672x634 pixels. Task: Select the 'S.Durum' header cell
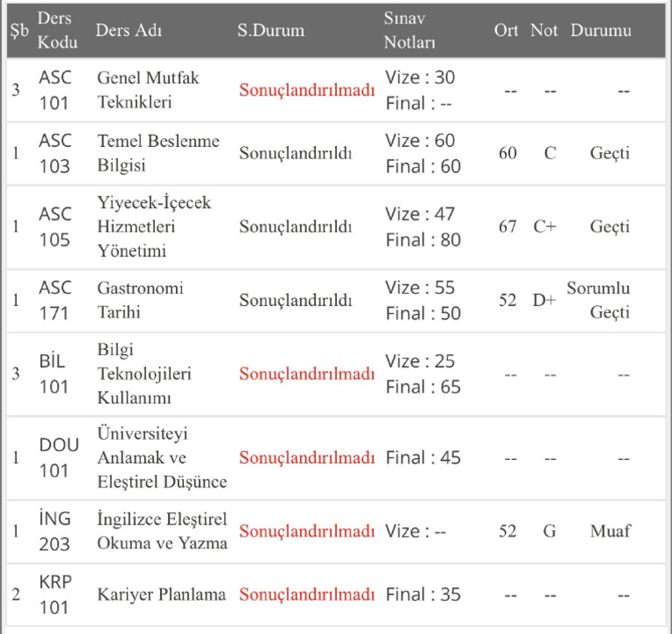(x=271, y=30)
